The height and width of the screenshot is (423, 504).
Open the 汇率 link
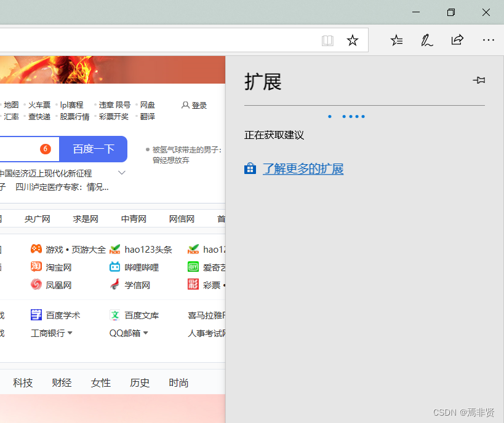click(11, 117)
